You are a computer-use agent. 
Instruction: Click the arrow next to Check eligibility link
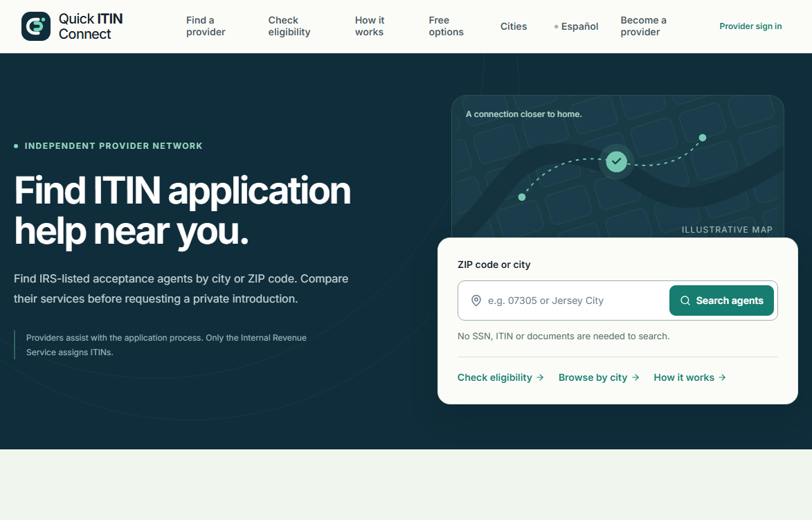pos(540,377)
